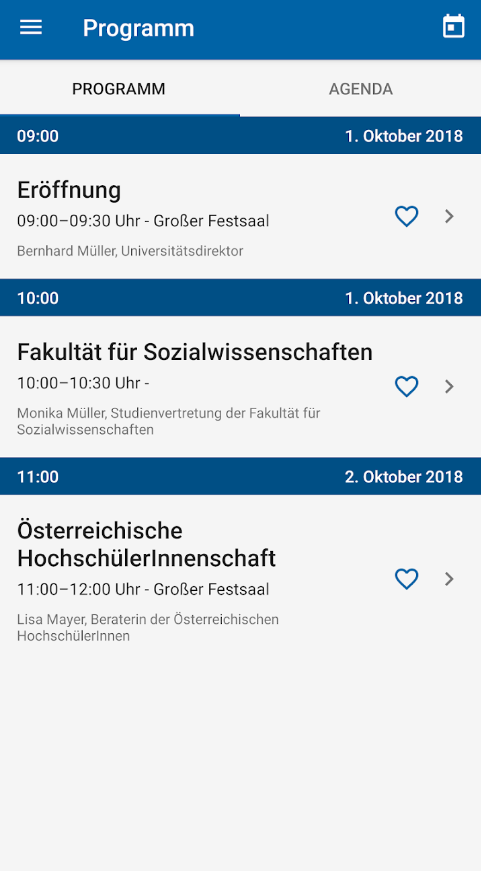
Task: Open Eröffnung details via chevron arrow
Action: click(450, 216)
